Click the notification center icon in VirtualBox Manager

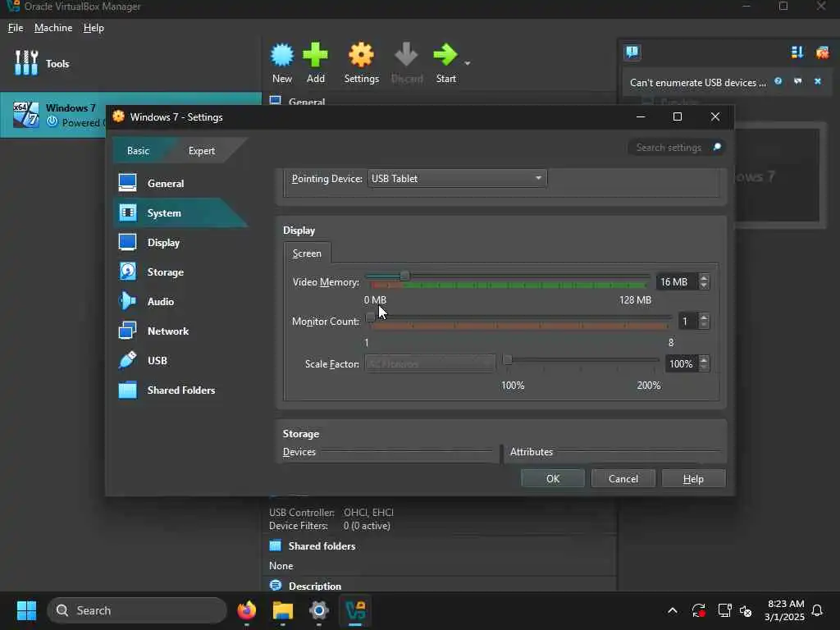pos(632,52)
